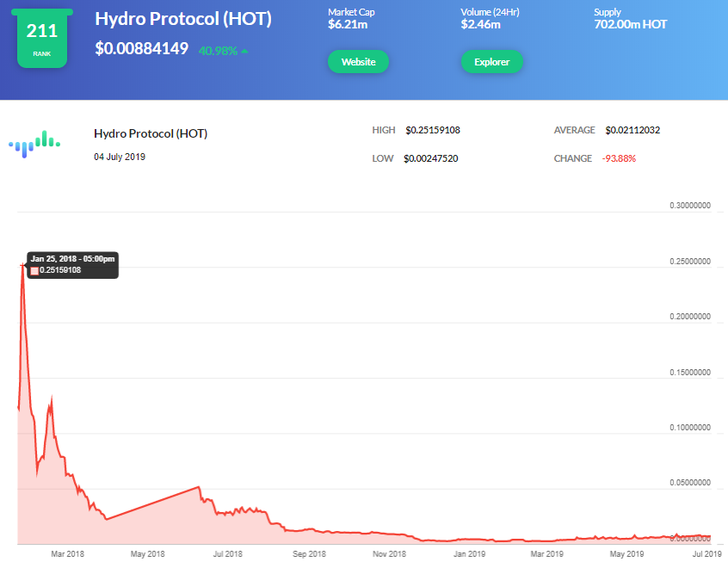Click the 0.30000000 y-axis label
Screen dimensions: 728x568
[690, 206]
